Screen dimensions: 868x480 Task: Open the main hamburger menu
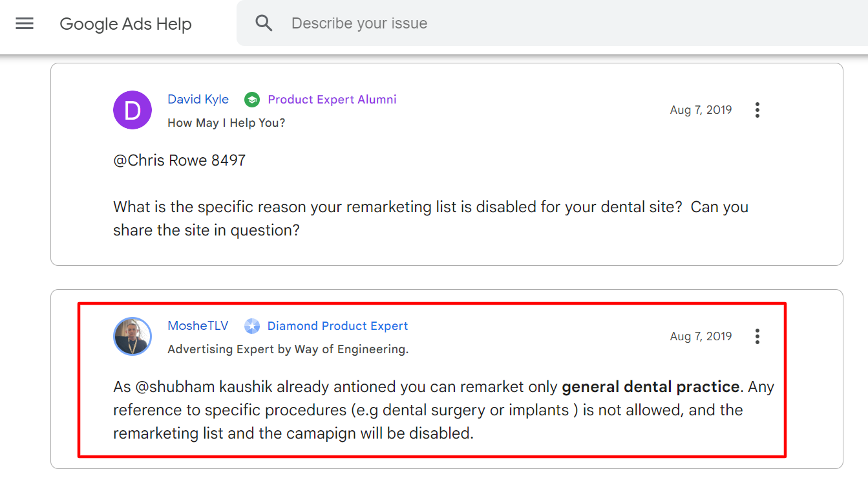(x=25, y=24)
